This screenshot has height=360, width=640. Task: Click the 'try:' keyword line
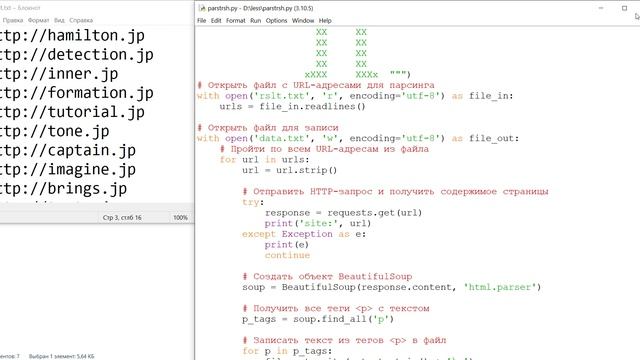253,202
